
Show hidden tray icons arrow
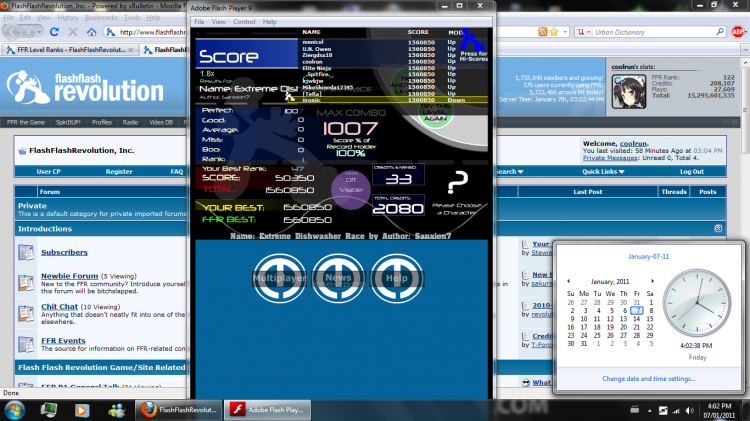[x=649, y=410]
